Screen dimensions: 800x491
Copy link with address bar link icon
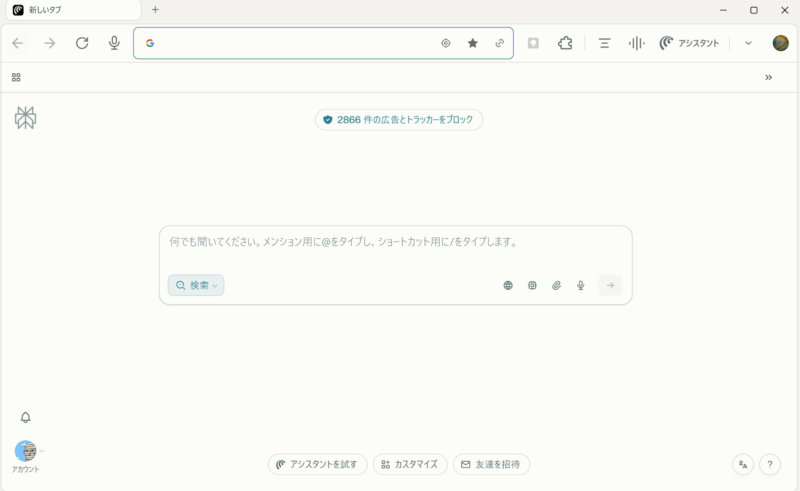coord(499,43)
